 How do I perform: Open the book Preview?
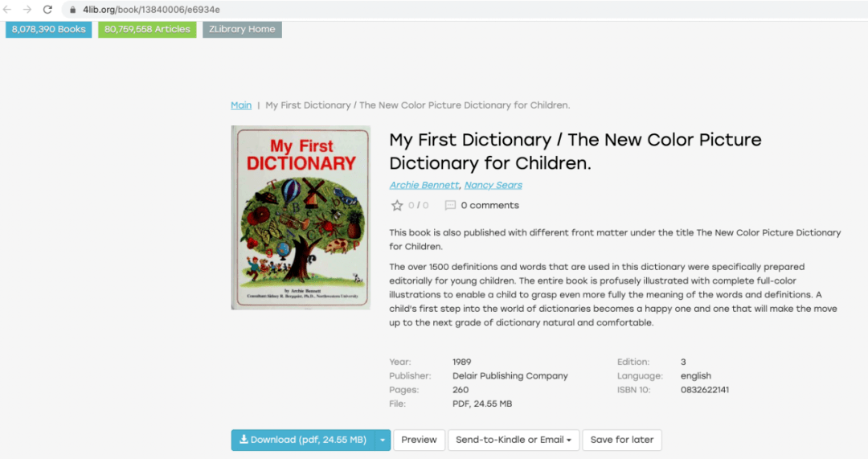pyautogui.click(x=419, y=441)
